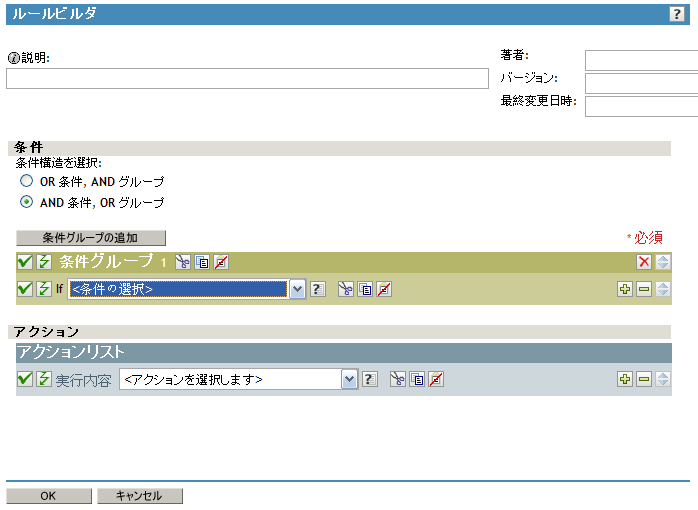Click the OK button
The image size is (698, 510).
pyautogui.click(x=49, y=496)
